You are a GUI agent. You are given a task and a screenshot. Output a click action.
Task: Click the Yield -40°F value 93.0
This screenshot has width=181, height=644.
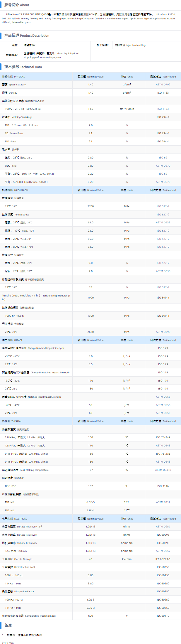pyautogui.click(x=90, y=231)
